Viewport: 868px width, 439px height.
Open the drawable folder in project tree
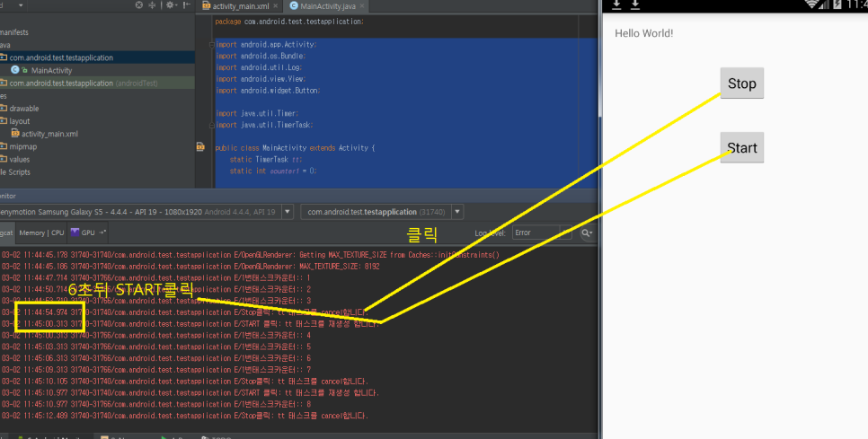point(23,109)
